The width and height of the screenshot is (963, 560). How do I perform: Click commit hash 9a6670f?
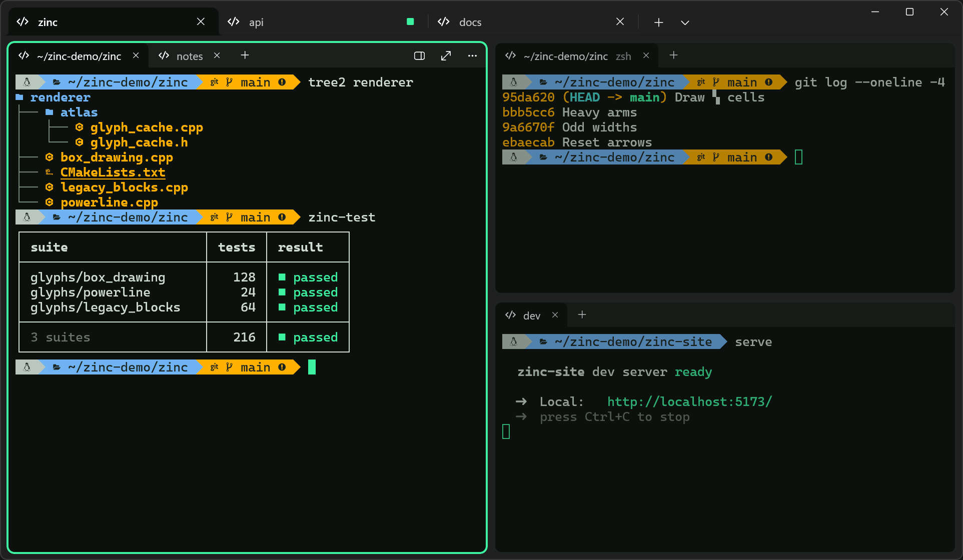[528, 127]
